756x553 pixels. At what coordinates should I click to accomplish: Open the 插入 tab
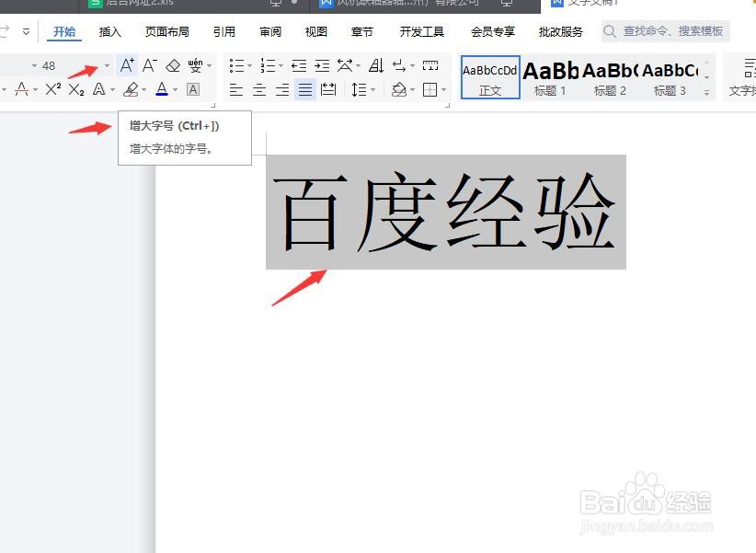[110, 32]
